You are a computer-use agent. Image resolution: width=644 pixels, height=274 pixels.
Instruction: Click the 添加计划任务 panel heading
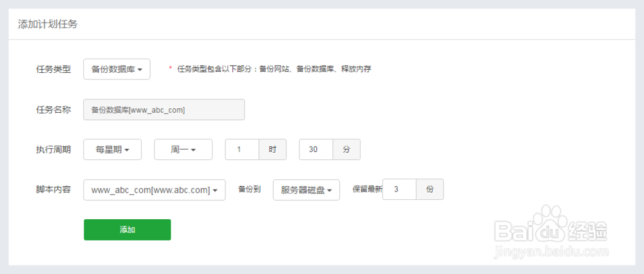[48, 24]
